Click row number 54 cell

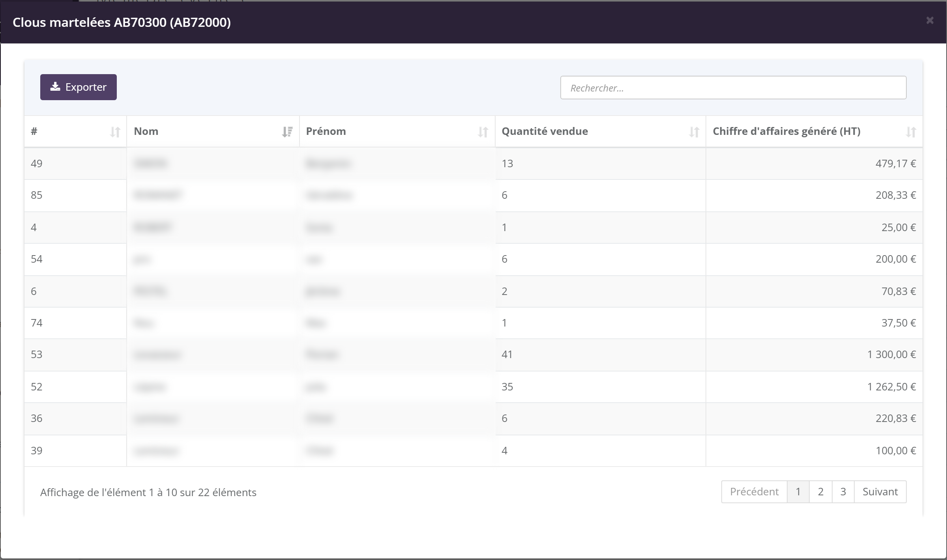click(x=75, y=259)
